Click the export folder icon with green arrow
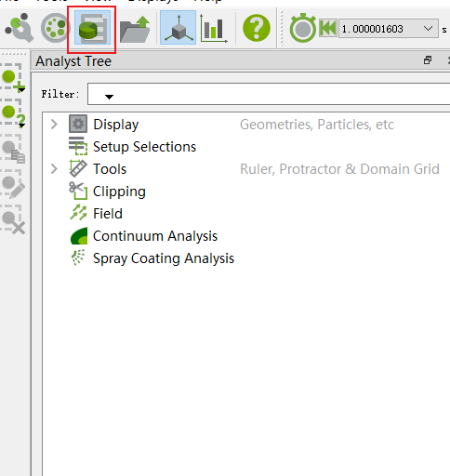The height and width of the screenshot is (476, 450). pos(135,29)
